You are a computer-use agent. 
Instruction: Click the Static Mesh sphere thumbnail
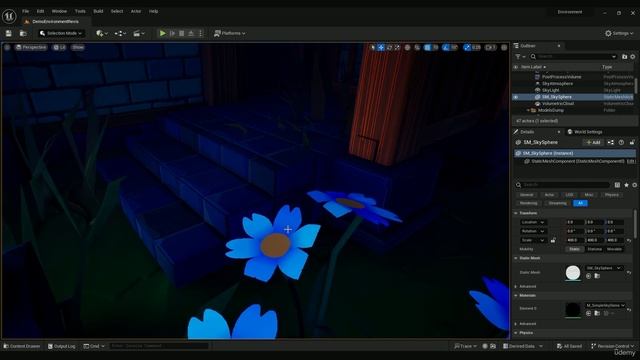573,273
